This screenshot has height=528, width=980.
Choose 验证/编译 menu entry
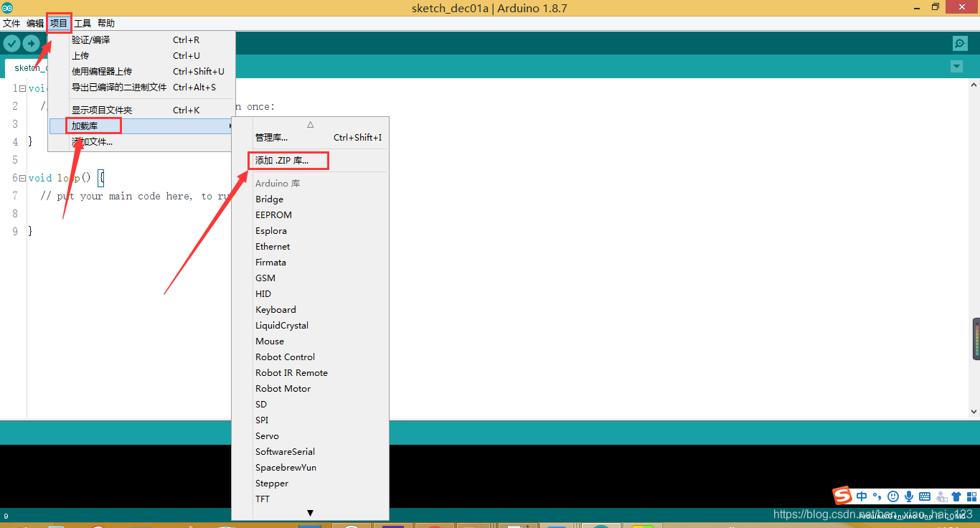pos(142,40)
